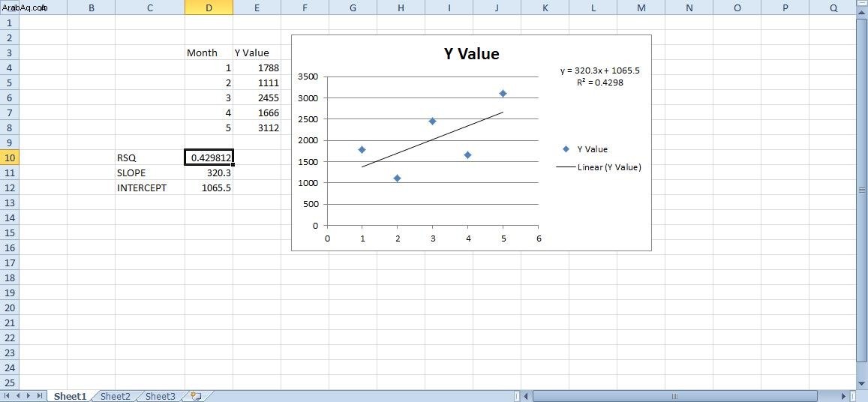Switch to the Sheet2 tab
The height and width of the screenshot is (402, 868).
click(116, 396)
